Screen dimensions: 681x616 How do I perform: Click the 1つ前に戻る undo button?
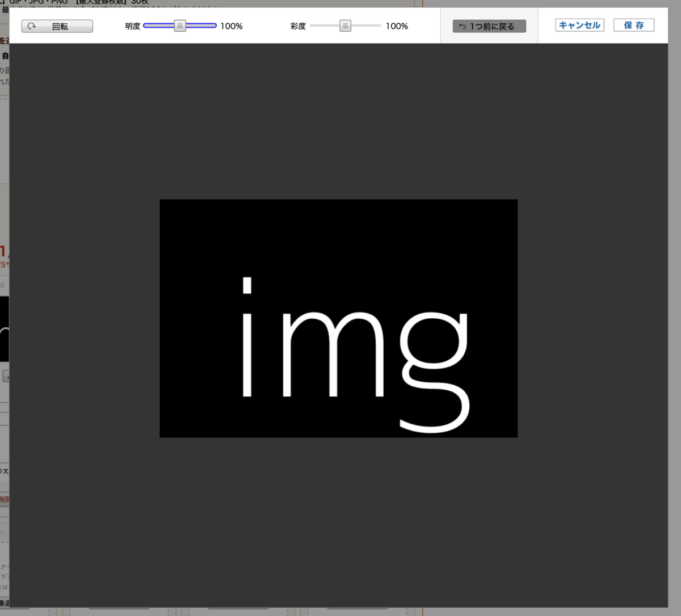click(x=489, y=26)
